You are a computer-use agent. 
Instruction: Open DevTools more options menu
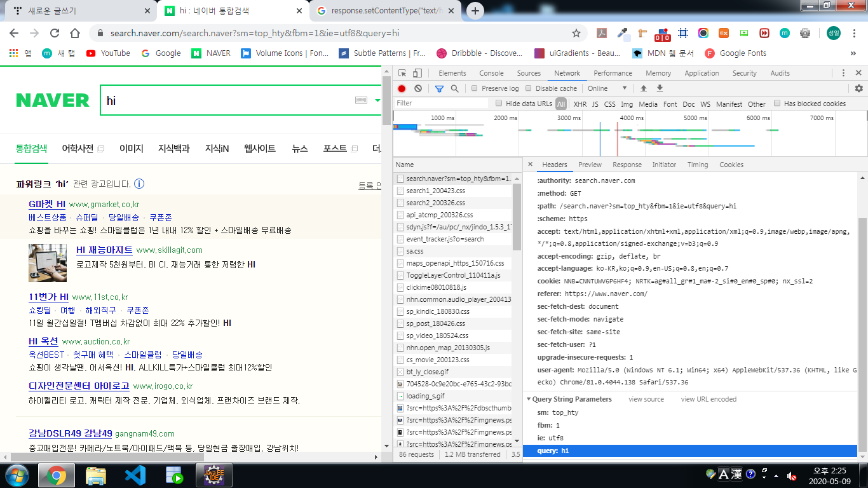[844, 73]
